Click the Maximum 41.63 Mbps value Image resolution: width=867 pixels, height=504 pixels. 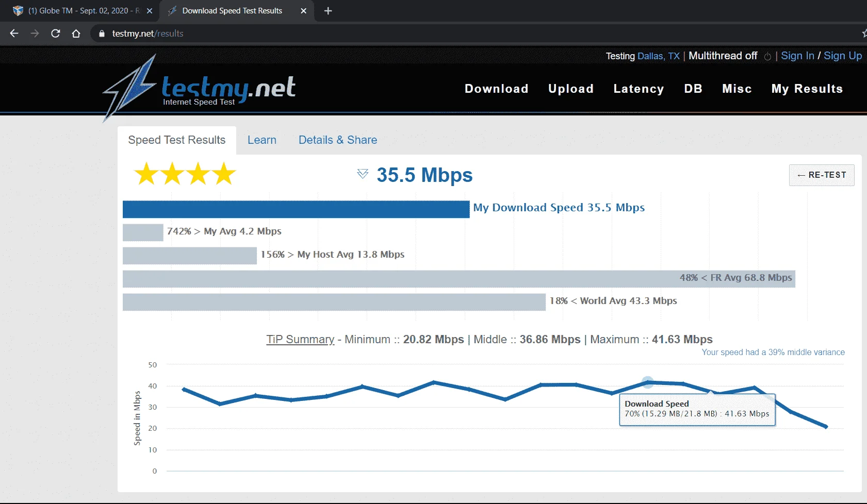682,340
